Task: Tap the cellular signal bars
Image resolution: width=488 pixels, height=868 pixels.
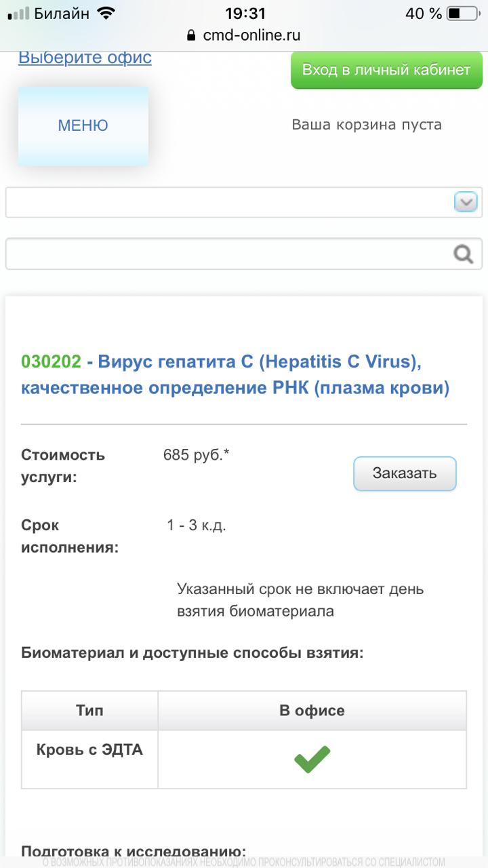Action: 18,14
